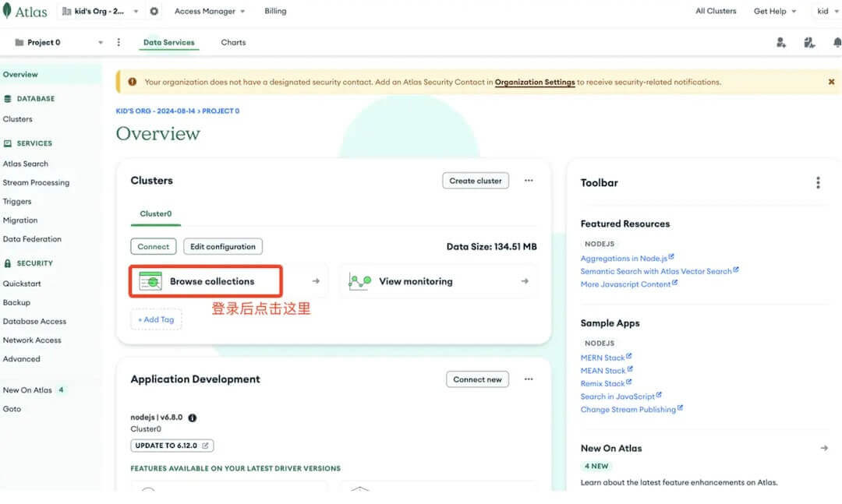The width and height of the screenshot is (842, 504).
Task: Click the nodejs driver info icon
Action: [193, 418]
